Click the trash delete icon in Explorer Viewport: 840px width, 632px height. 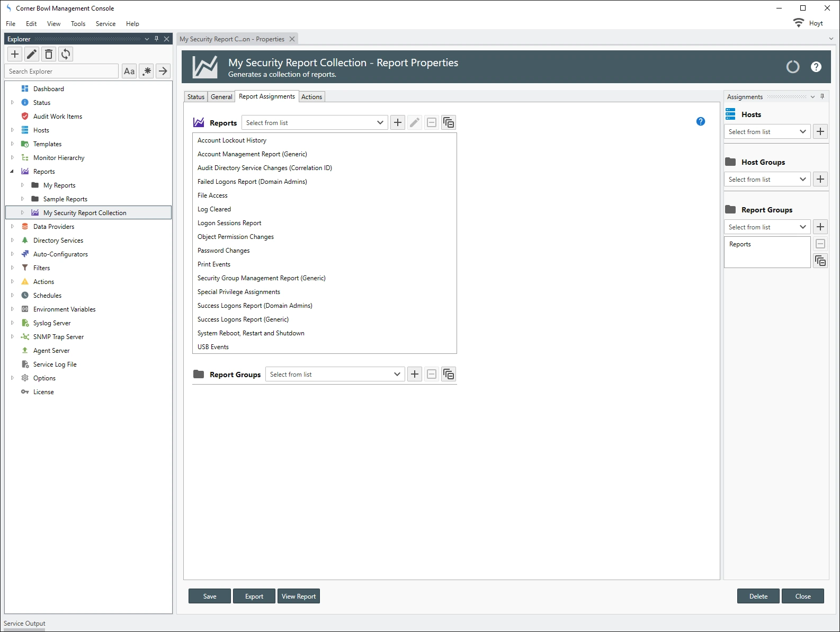click(49, 54)
